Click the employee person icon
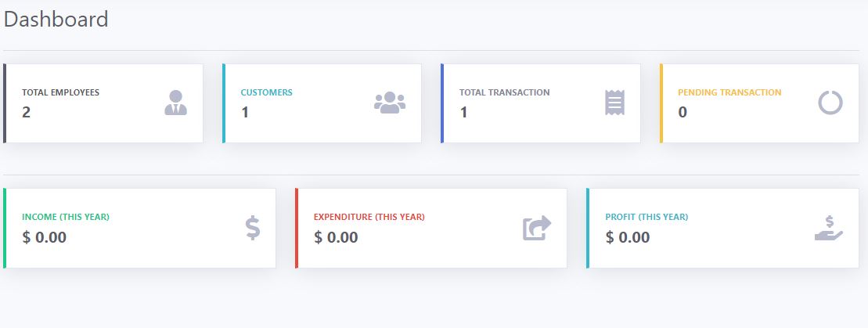This screenshot has height=328, width=868. [x=176, y=103]
